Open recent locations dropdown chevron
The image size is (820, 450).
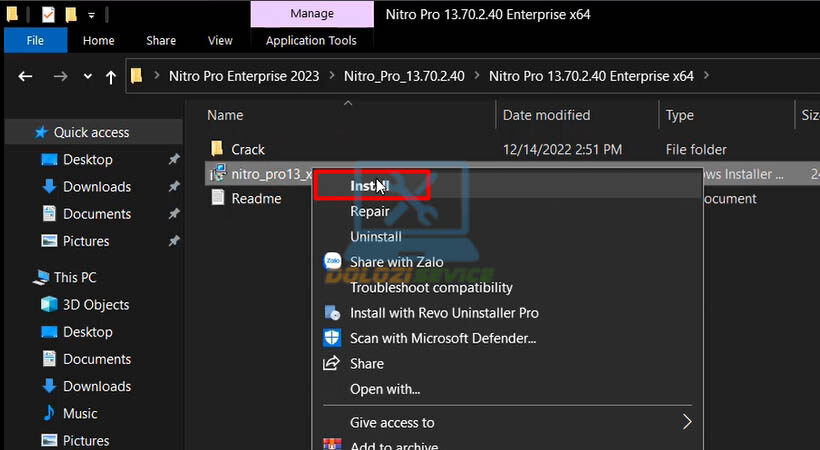coord(88,77)
